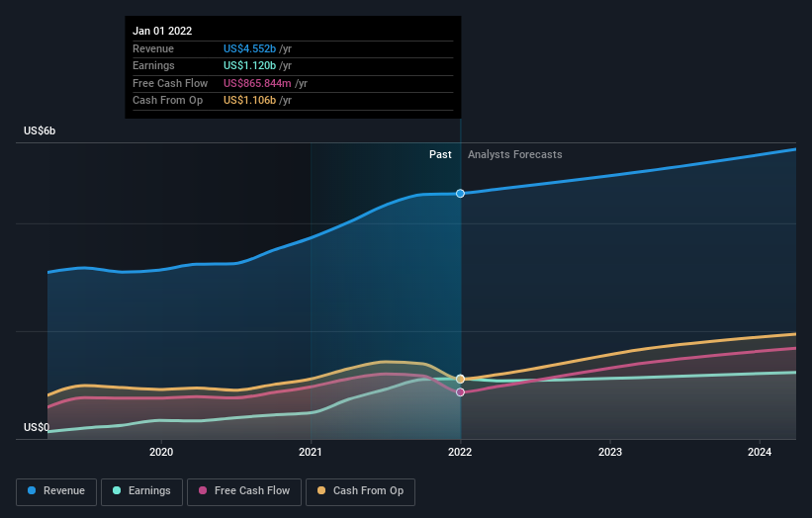Select the Cash From Op marker at 2022

click(x=460, y=380)
